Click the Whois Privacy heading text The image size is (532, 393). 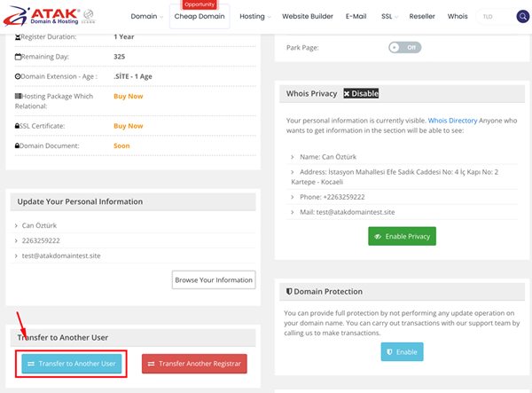[311, 94]
